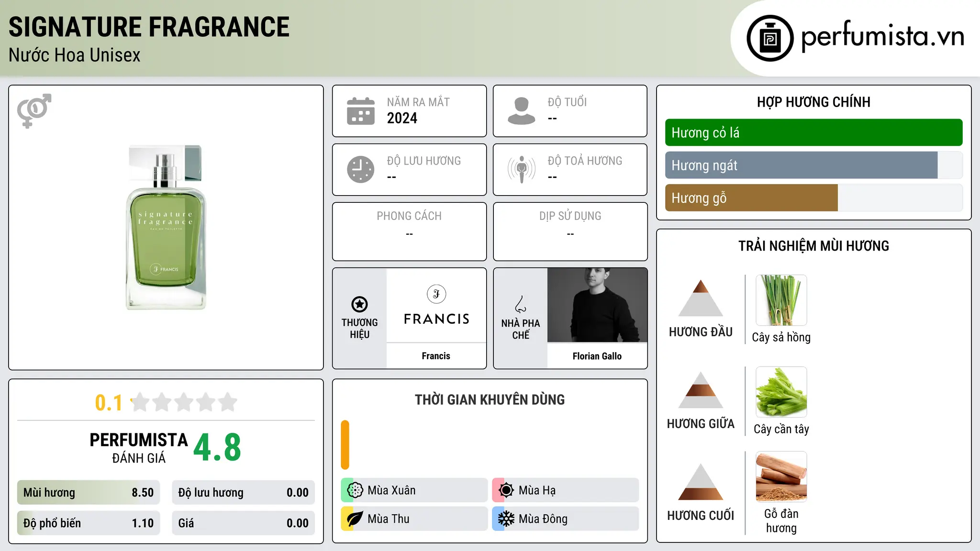Image resolution: width=980 pixels, height=551 pixels.
Task: Click the Cây cần tây note label
Action: [781, 429]
